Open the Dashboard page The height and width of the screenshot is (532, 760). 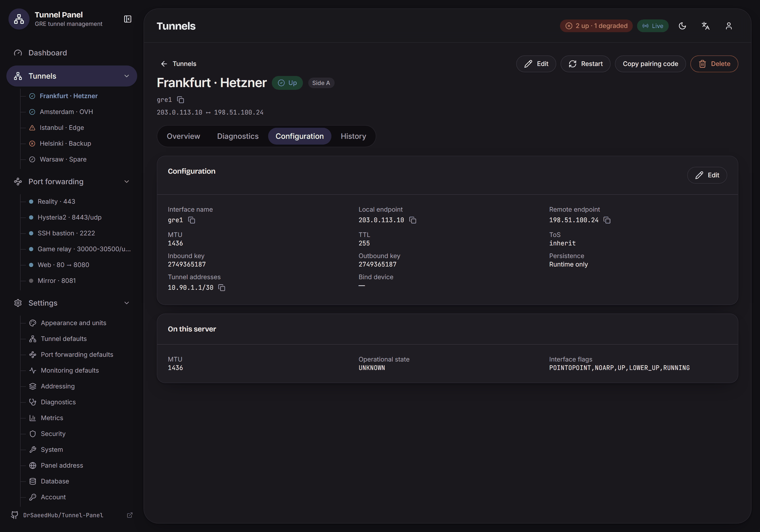(x=72, y=53)
